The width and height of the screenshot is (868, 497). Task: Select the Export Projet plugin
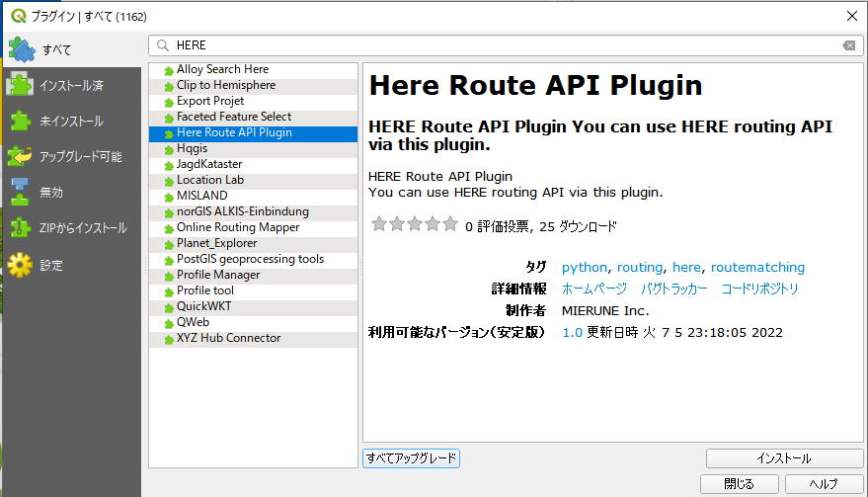tap(253, 101)
